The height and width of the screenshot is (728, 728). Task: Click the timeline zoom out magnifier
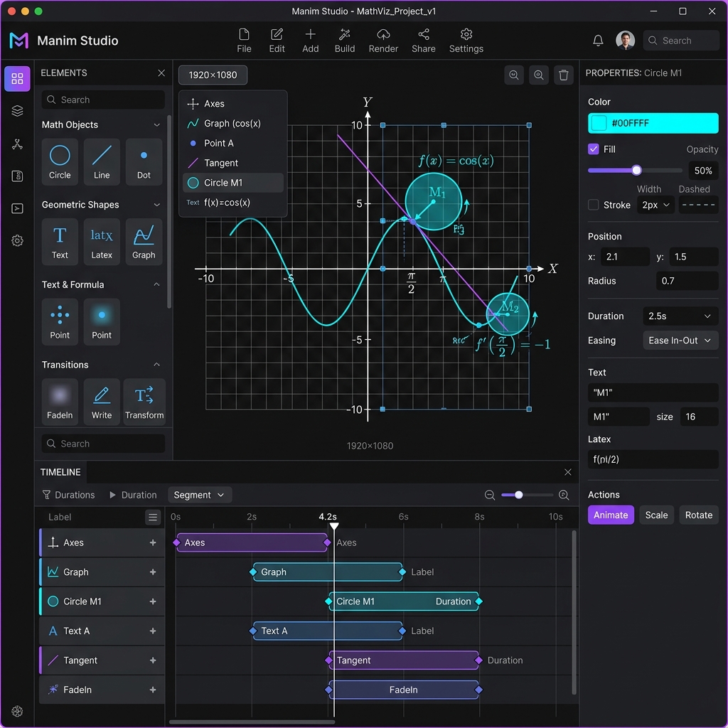click(x=489, y=495)
